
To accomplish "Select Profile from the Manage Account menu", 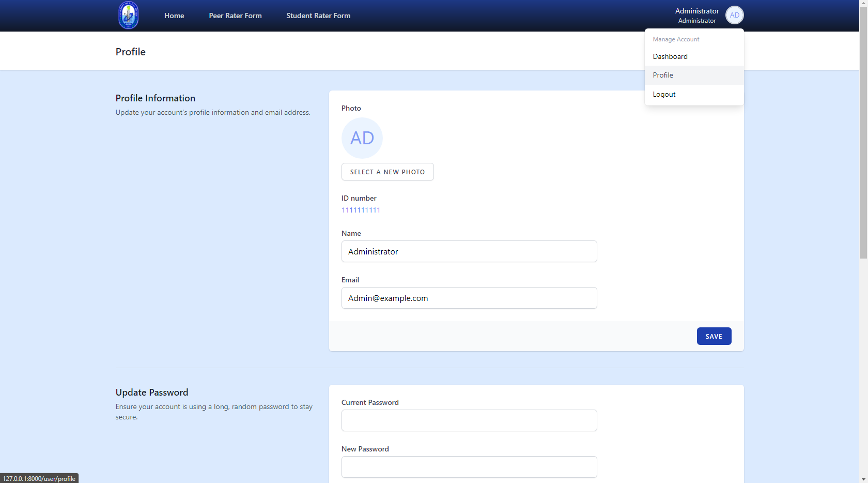I will pyautogui.click(x=663, y=75).
